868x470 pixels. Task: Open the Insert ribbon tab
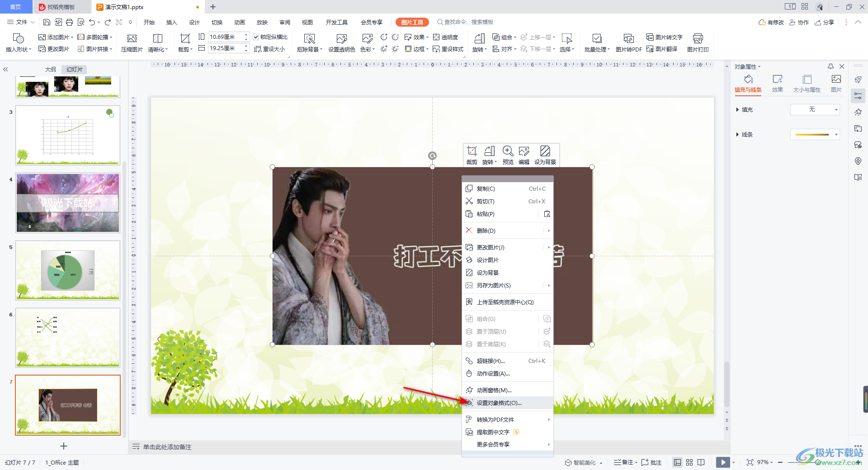point(171,22)
